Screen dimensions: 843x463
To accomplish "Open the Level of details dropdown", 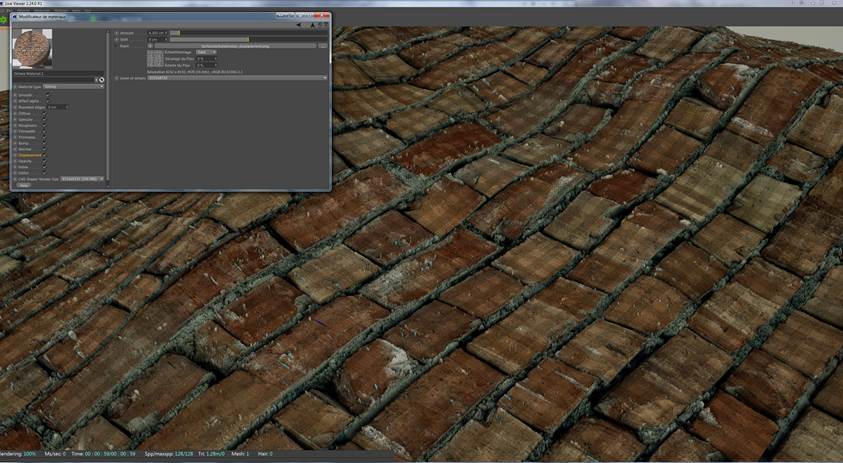I will [237, 78].
